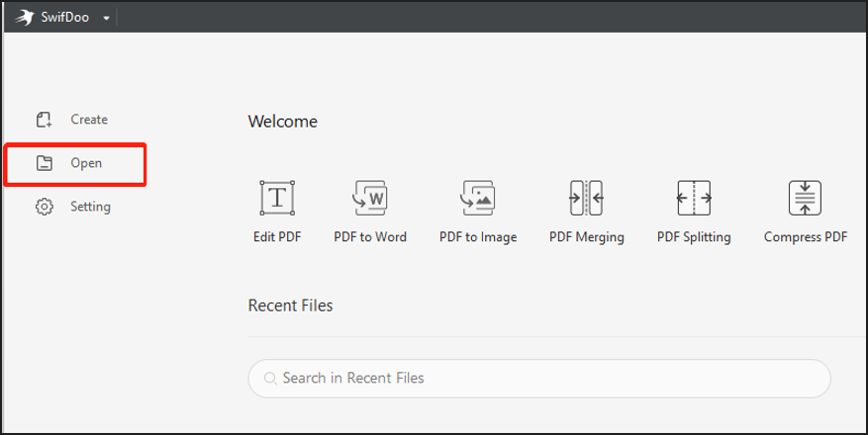Click the Compress PDF icon

pyautogui.click(x=805, y=198)
